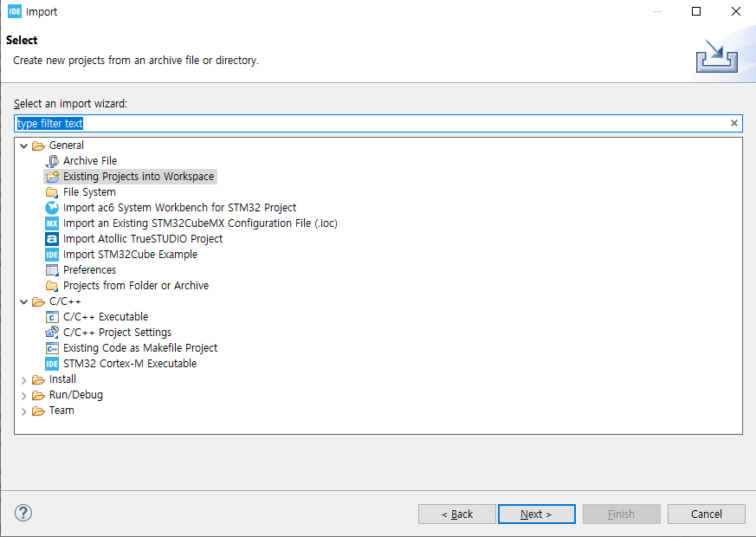Select Import Atollic TrueSTUDIO Project
The image size is (756, 537).
tap(143, 238)
